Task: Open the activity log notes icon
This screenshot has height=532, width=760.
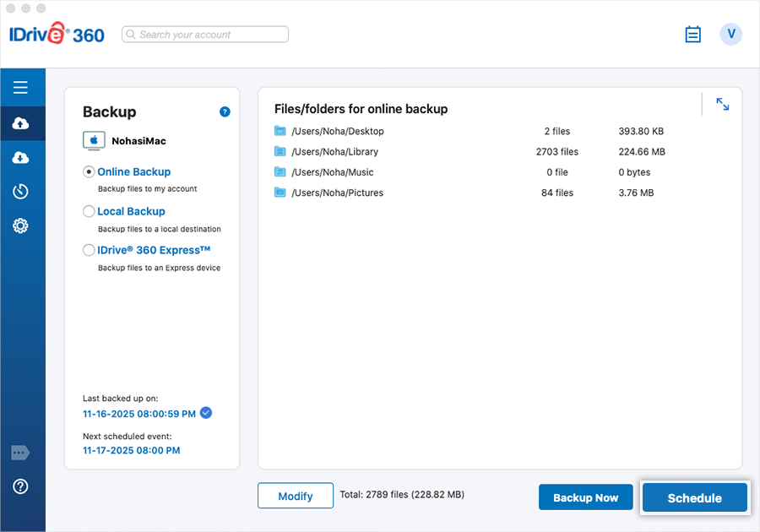Action: click(692, 35)
